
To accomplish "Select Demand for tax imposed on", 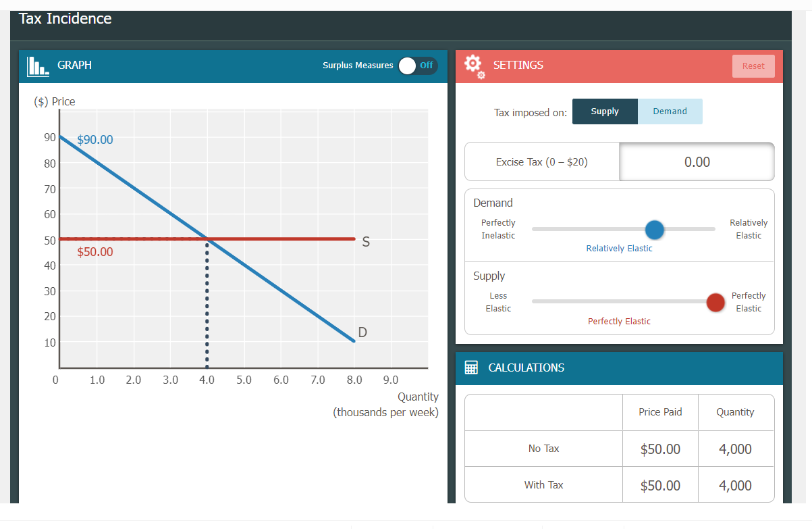I will click(x=670, y=111).
